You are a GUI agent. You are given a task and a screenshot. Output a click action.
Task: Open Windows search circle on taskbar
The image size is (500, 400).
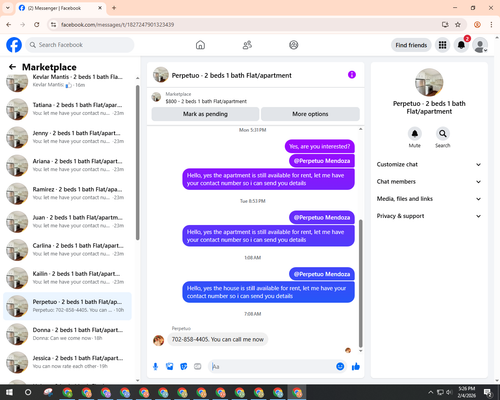pyautogui.click(x=28, y=392)
